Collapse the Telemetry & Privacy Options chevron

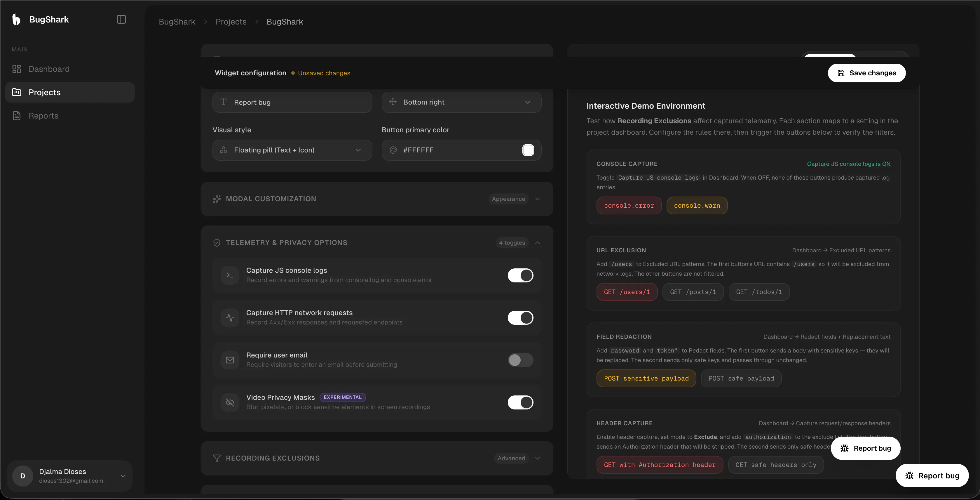click(x=538, y=243)
